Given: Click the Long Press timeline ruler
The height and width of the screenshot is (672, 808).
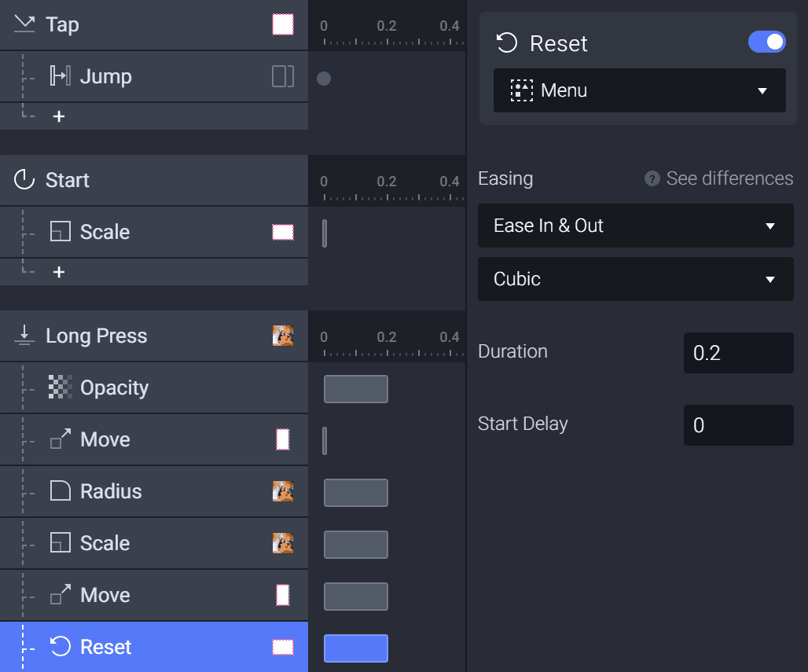Looking at the screenshot, I should (387, 336).
